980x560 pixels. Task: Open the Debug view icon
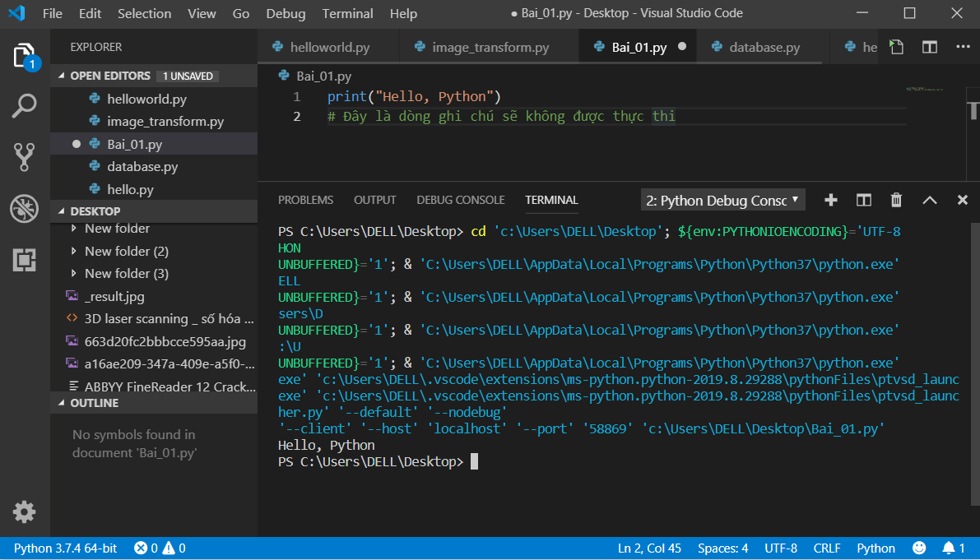pyautogui.click(x=25, y=208)
